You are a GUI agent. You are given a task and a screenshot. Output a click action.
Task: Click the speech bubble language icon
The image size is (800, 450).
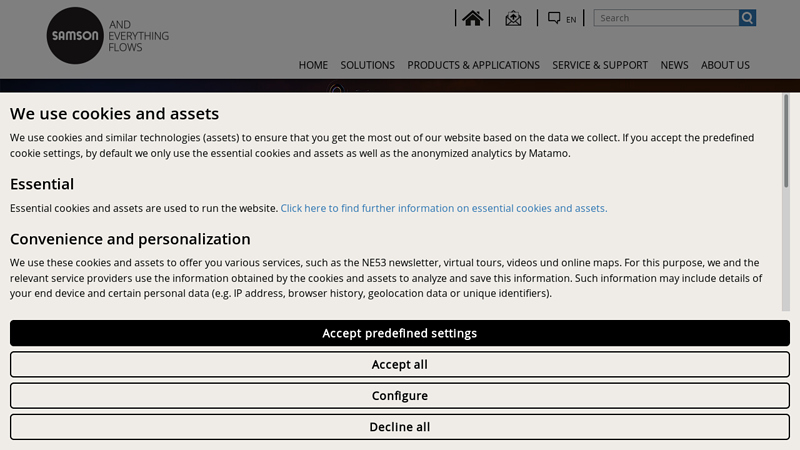[x=554, y=18]
